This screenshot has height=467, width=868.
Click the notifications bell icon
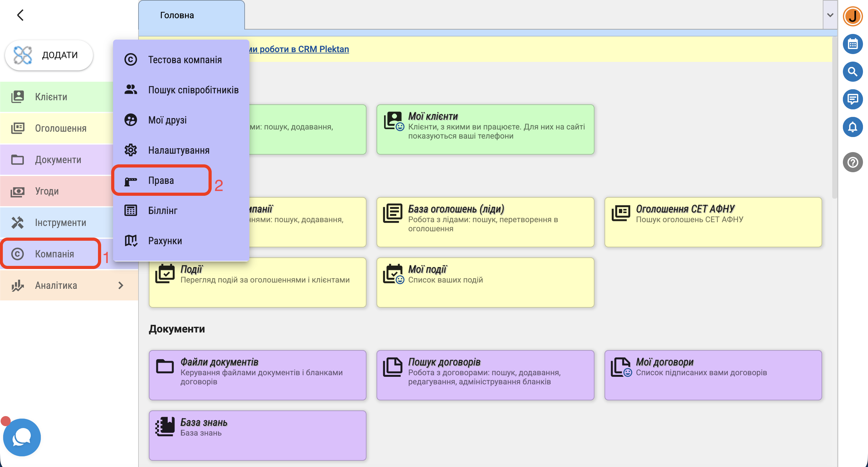tap(852, 127)
